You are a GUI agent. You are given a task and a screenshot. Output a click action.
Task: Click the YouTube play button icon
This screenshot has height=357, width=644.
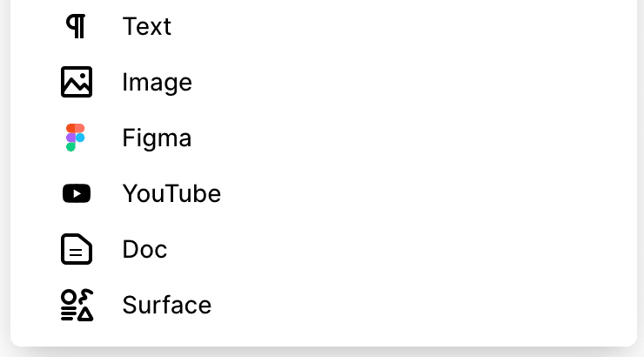point(77,193)
